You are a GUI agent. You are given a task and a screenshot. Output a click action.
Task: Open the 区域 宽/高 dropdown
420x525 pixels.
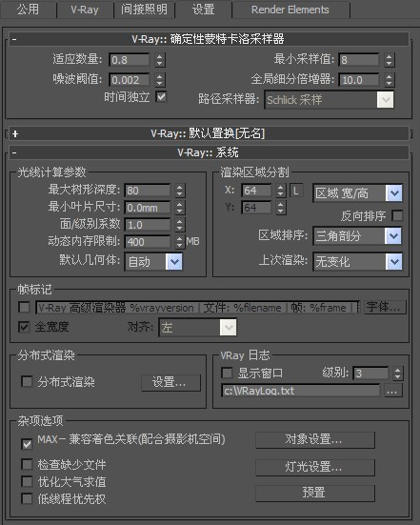[x=357, y=193]
